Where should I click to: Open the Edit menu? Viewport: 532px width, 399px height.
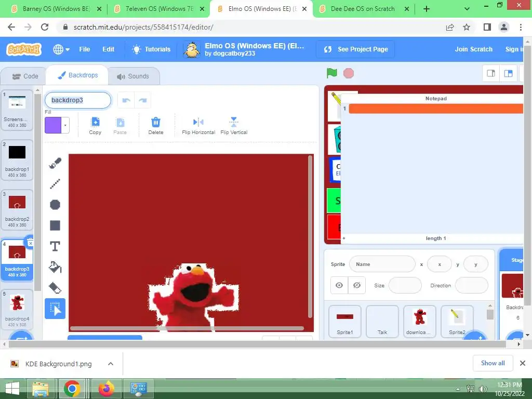(x=108, y=49)
